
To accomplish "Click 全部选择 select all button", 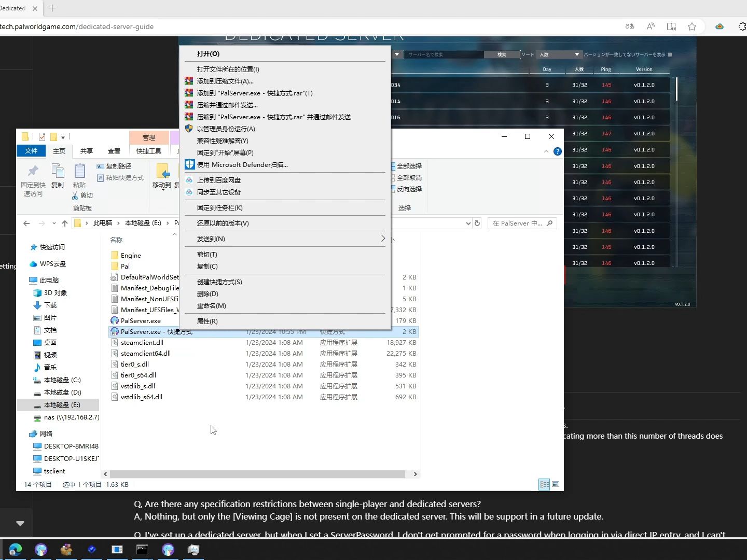I will pos(406,166).
